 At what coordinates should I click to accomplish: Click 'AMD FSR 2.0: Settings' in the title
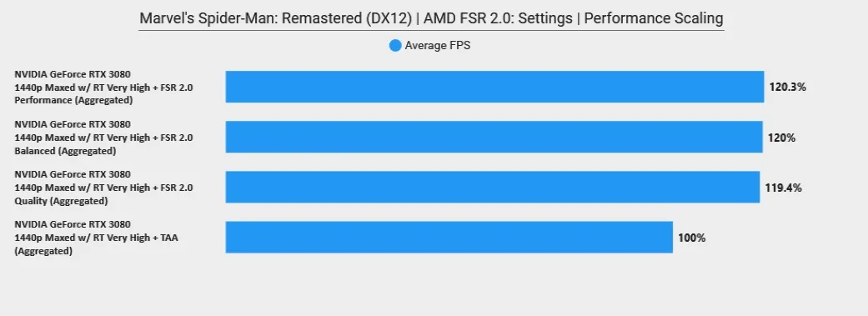[499, 18]
